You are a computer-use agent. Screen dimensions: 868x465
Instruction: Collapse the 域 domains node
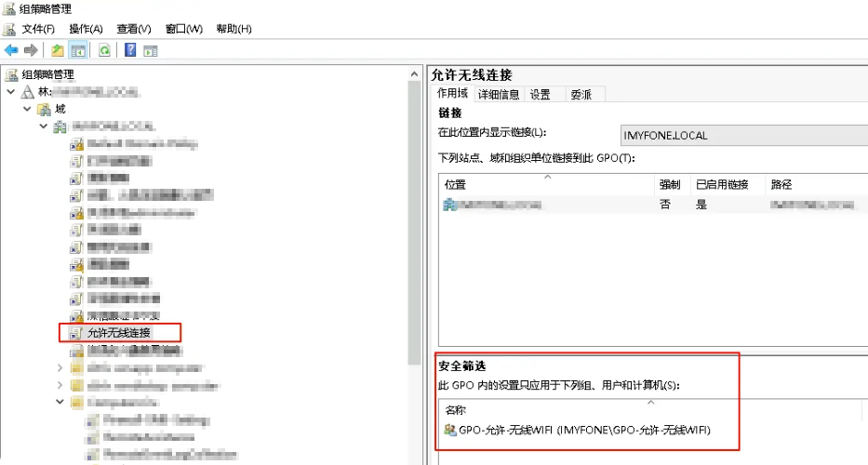coord(27,109)
